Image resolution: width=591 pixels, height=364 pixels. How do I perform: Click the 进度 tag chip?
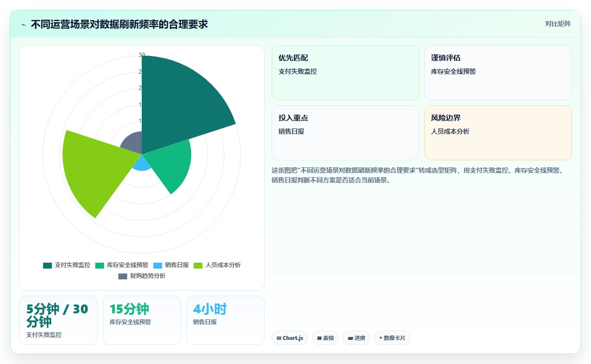click(356, 338)
